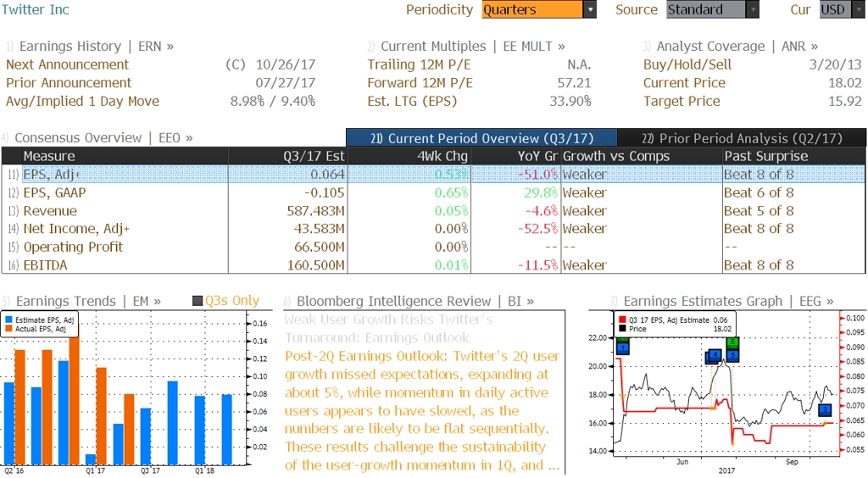The width and height of the screenshot is (868, 478).
Task: Select the Net Income, Adj+ row
Action: pyautogui.click(x=433, y=229)
